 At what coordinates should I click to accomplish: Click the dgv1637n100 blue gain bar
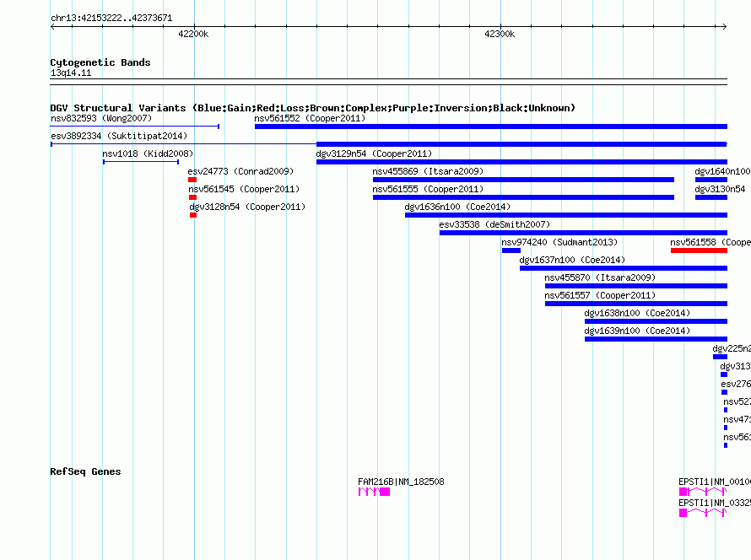624,268
